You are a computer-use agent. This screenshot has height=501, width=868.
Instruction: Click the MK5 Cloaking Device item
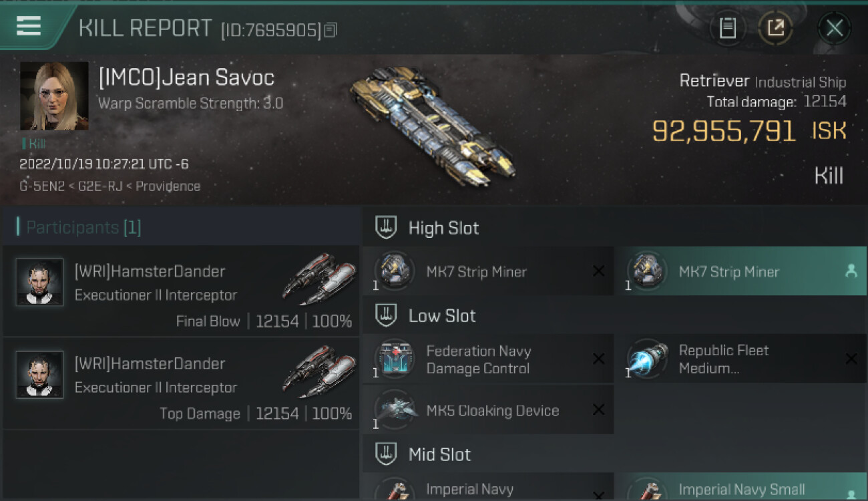tap(488, 409)
